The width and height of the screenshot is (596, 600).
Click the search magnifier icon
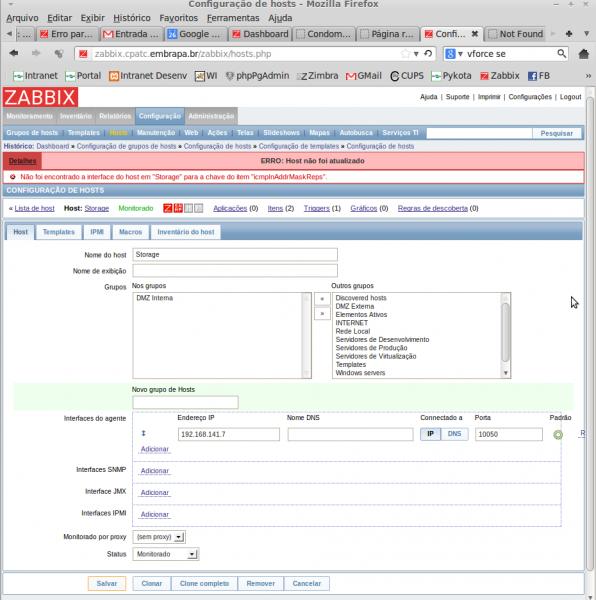pyautogui.click(x=561, y=54)
